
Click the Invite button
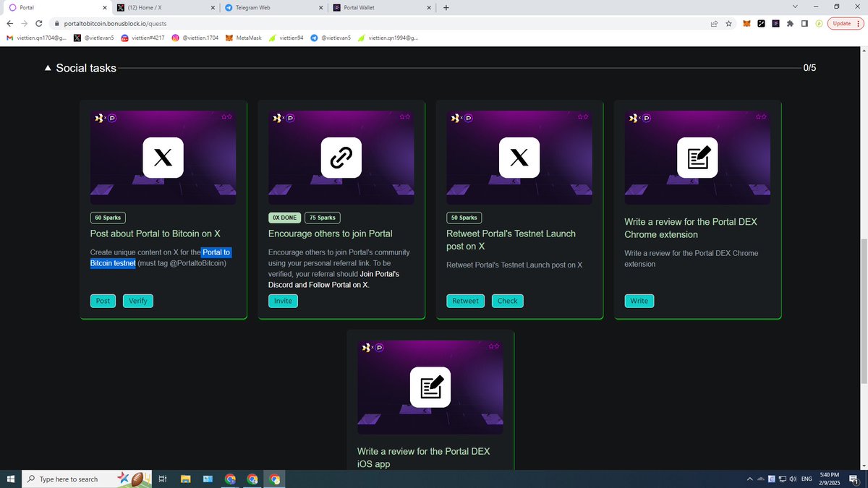pyautogui.click(x=283, y=301)
